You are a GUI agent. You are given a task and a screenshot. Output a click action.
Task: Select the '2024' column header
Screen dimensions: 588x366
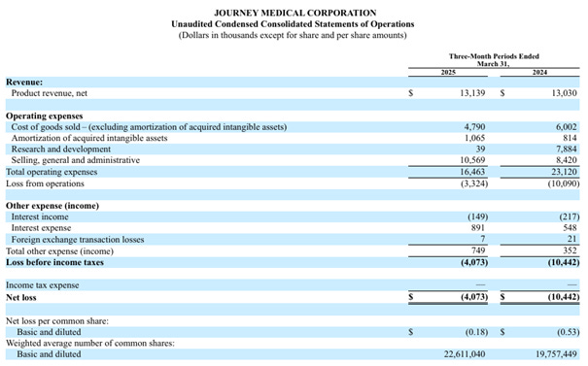point(539,72)
